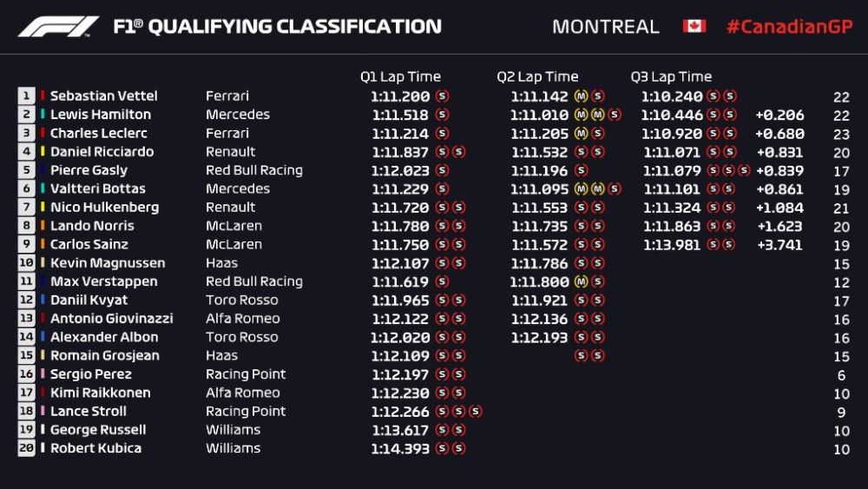Viewport: 868px width, 489px height.
Task: Open the #CanadianGP hashtag
Action: click(788, 26)
